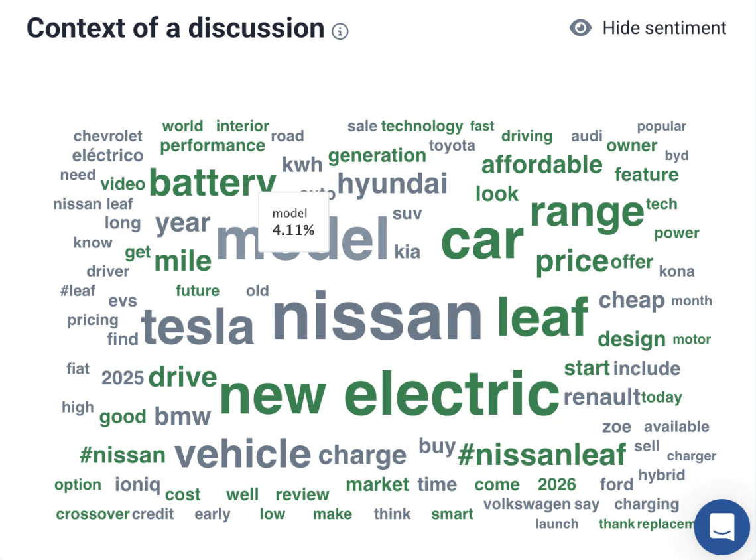This screenshot has width=756, height=560.
Task: Select the word 'vehicle'
Action: click(x=243, y=453)
